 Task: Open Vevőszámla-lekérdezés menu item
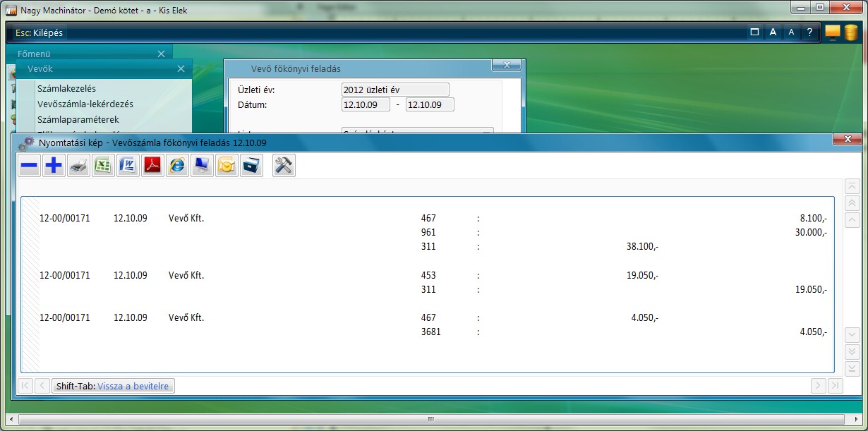(85, 104)
